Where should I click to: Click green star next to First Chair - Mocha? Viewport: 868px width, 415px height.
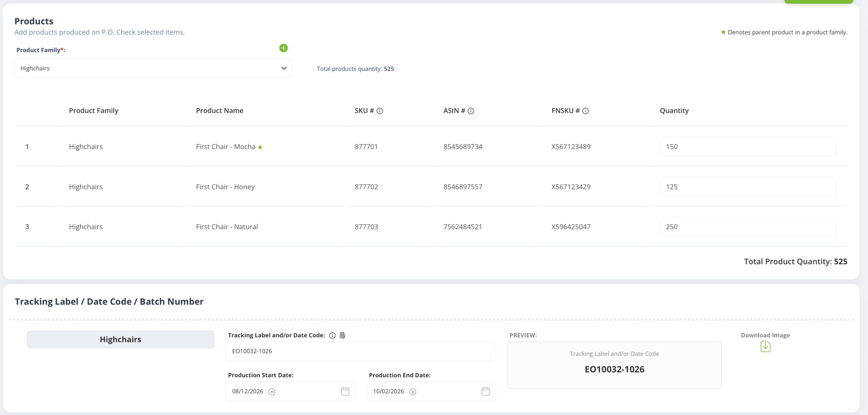260,147
